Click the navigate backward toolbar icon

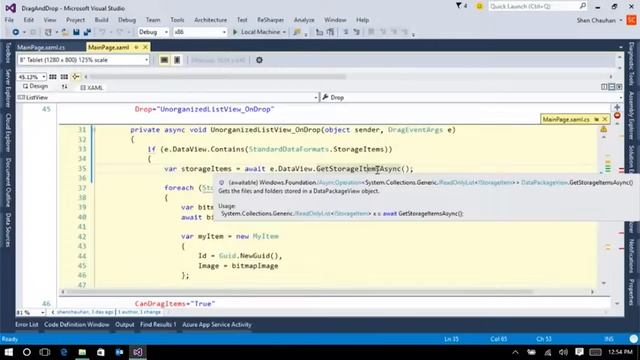(x=16, y=32)
